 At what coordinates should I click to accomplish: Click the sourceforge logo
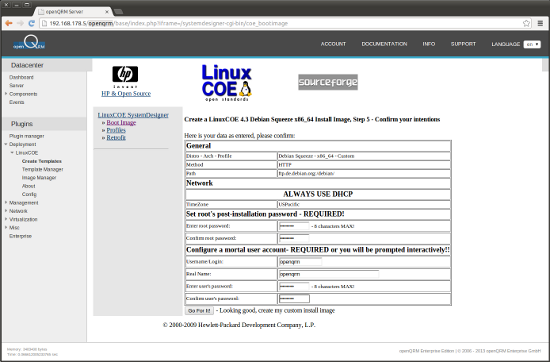click(328, 82)
